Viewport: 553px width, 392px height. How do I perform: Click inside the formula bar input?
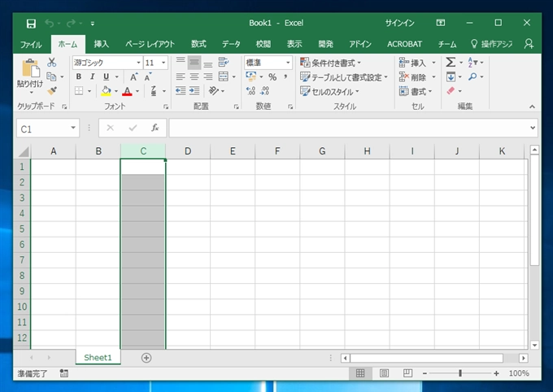(x=349, y=128)
